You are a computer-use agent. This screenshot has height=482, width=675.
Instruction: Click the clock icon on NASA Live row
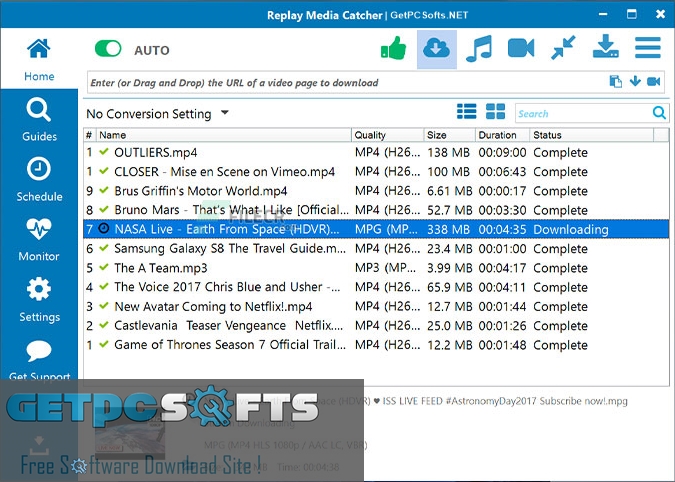(x=104, y=228)
